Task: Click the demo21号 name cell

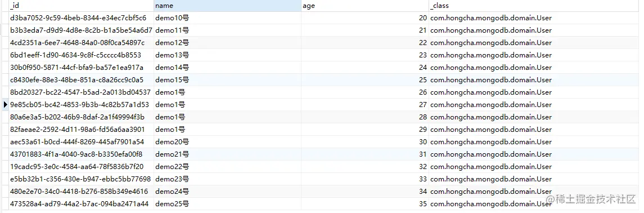Action: click(x=227, y=154)
